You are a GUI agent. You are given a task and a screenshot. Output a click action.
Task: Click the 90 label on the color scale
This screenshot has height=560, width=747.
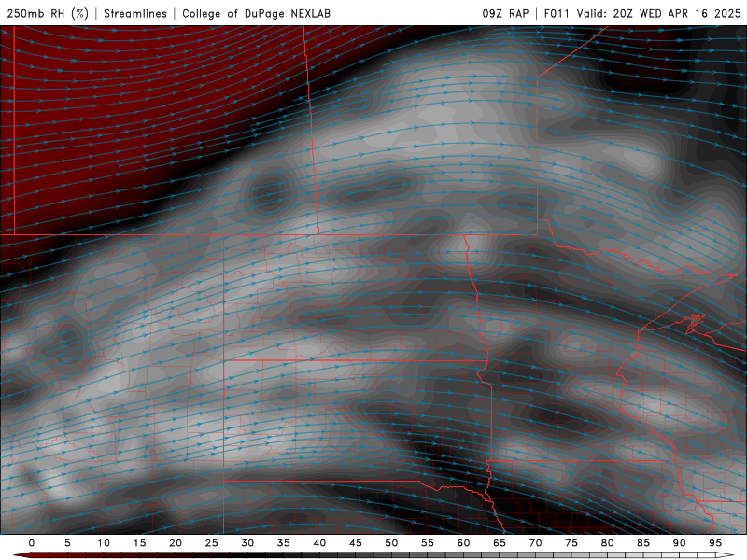point(679,543)
